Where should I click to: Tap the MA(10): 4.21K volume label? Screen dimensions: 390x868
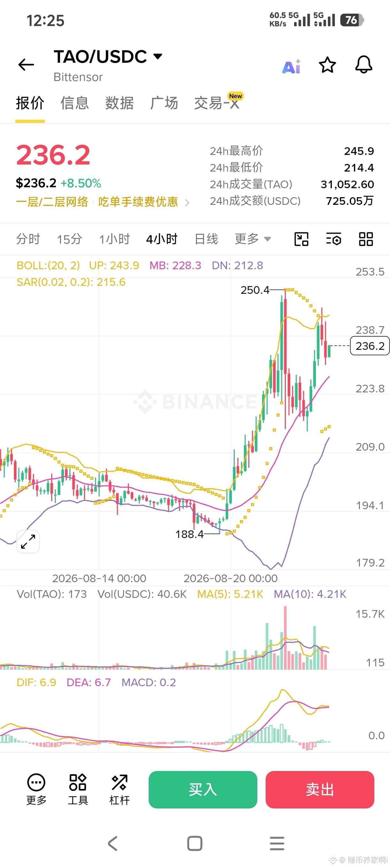(x=310, y=594)
